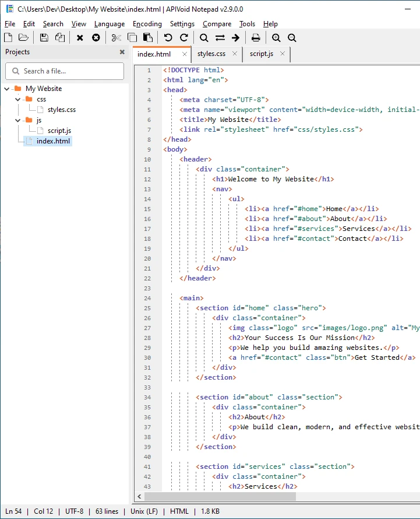Click the Save All icon
This screenshot has height=519, width=420.
60,38
